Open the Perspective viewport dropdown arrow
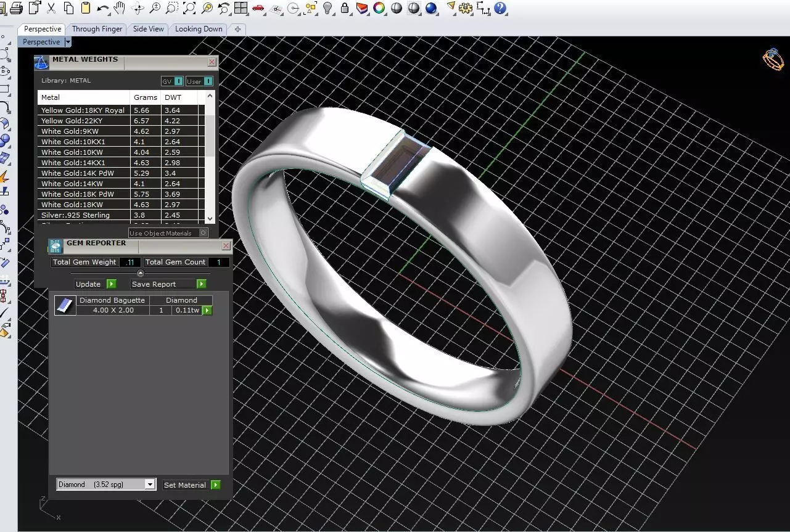The height and width of the screenshot is (532, 790). (68, 42)
